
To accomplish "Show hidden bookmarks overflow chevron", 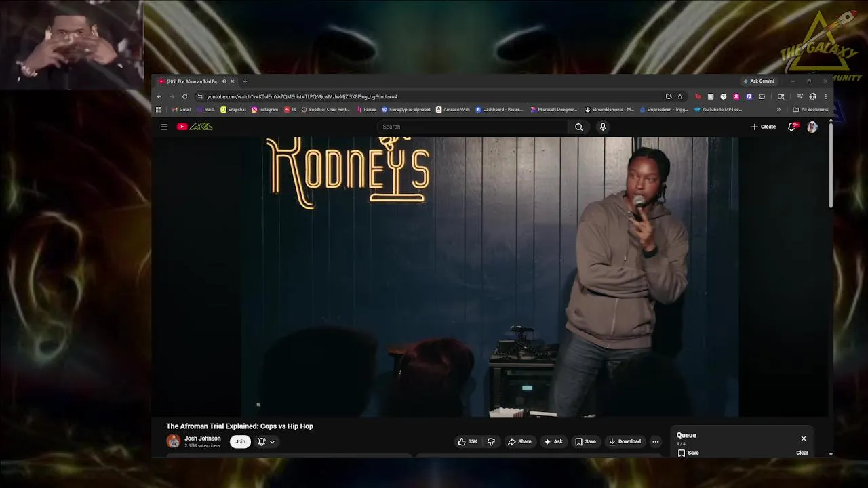I will [778, 109].
